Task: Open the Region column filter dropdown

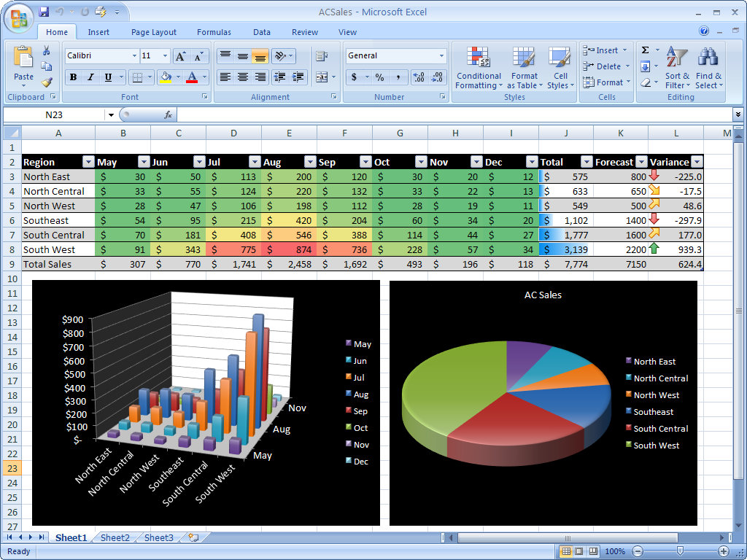Action: (x=88, y=162)
